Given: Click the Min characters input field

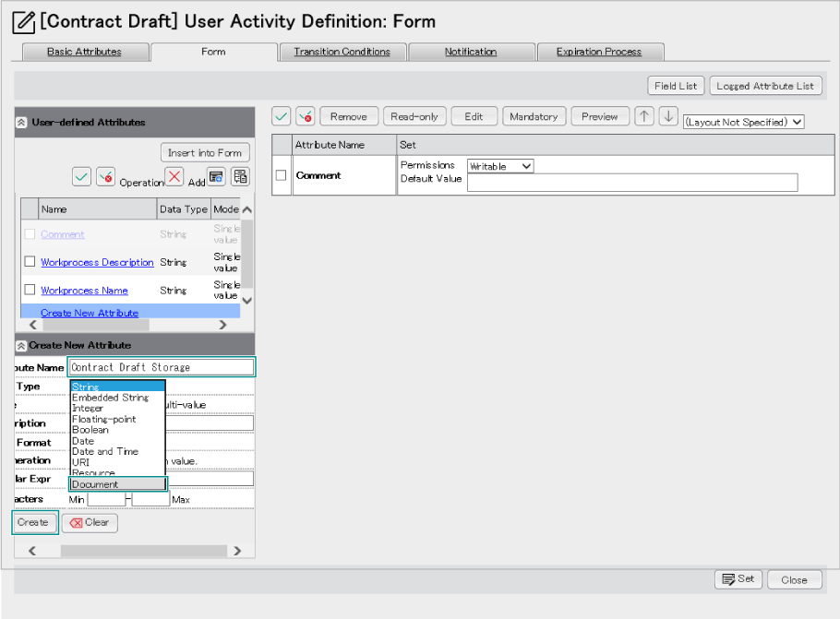Looking at the screenshot, I should (106, 500).
